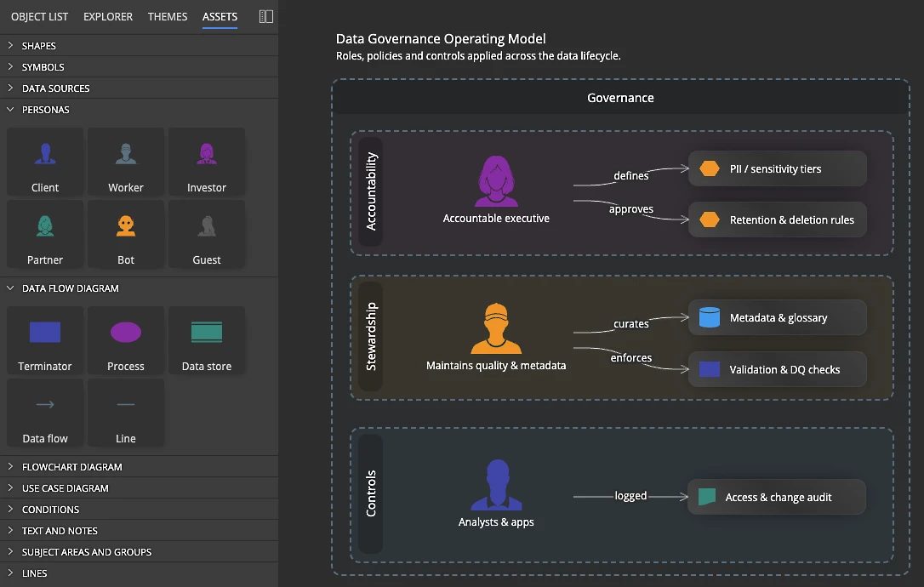Select the Investor persona asset
The height and width of the screenshot is (587, 924).
(206, 162)
